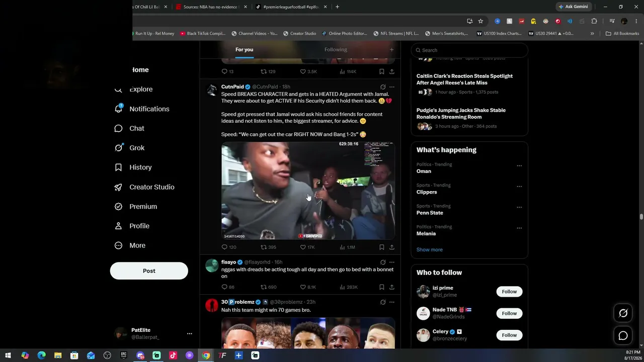Screen dimensions: 644x362
Task: Star this page in Chrome's address bar
Action: pos(480,21)
